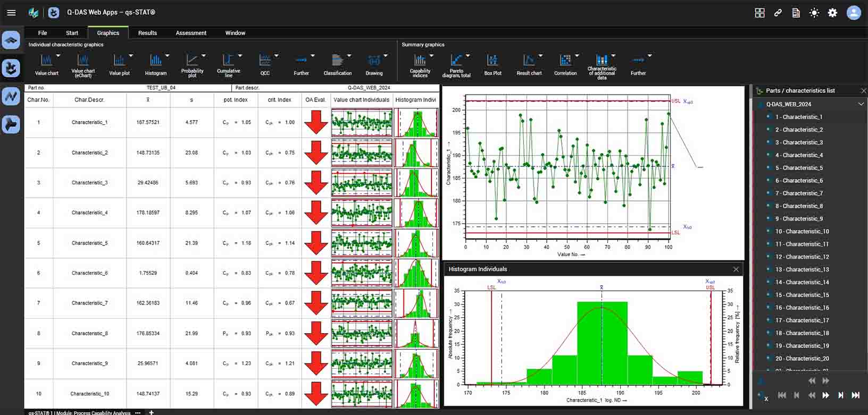Toggle the light/dark theme sun icon
868x415 pixels.
(814, 13)
